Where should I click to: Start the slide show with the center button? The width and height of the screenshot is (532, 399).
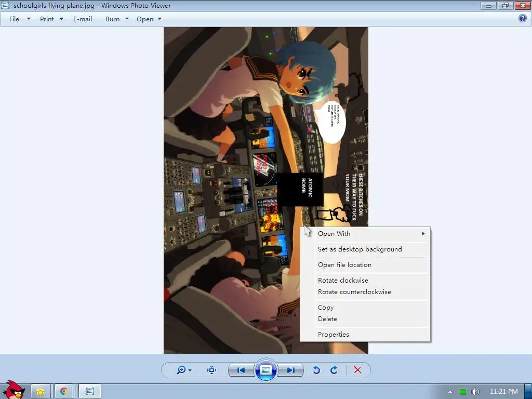click(x=265, y=370)
